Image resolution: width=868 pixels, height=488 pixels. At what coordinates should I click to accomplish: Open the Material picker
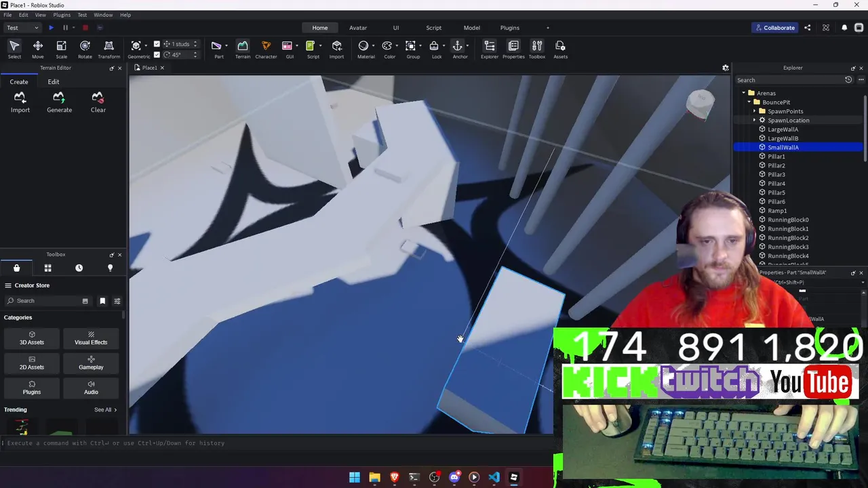tap(364, 49)
